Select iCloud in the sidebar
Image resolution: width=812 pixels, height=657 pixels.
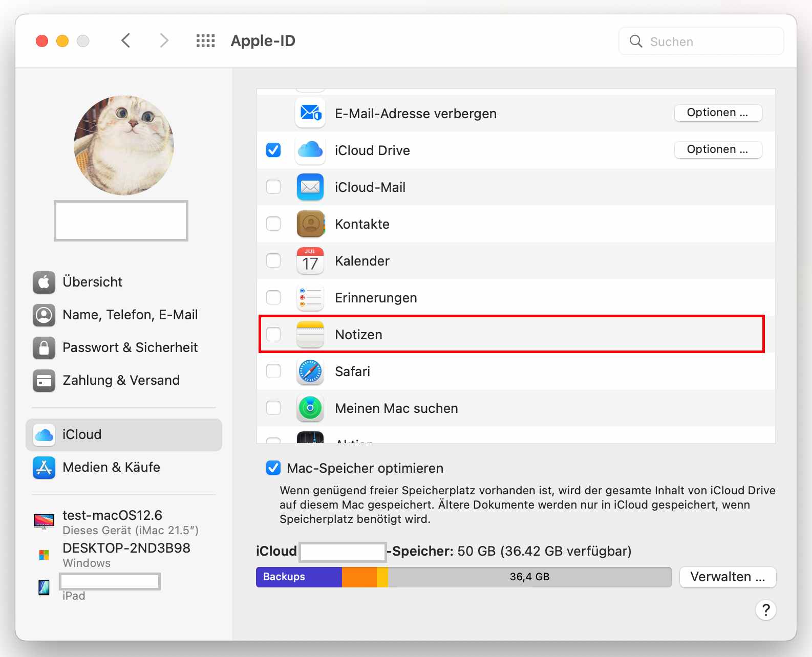tap(124, 435)
